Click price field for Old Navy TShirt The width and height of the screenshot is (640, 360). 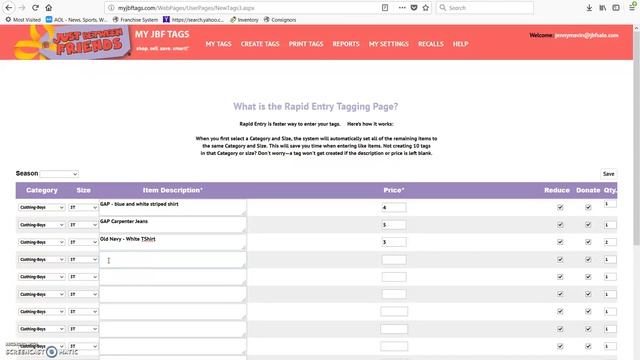click(x=394, y=242)
